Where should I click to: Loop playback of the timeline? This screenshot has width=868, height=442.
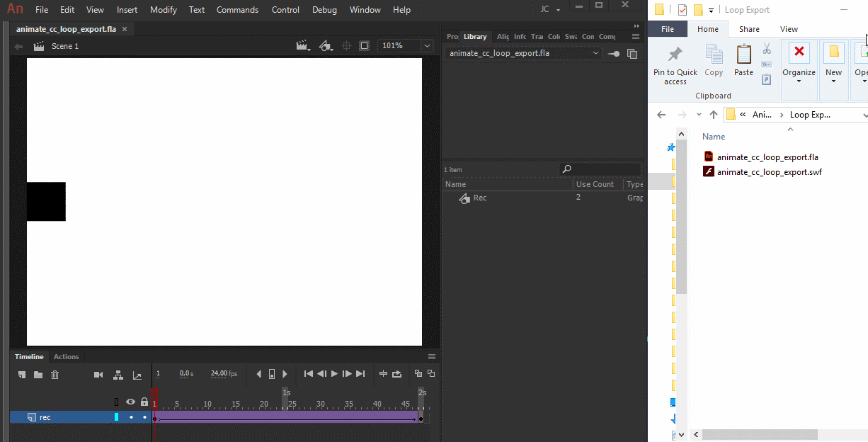(396, 374)
